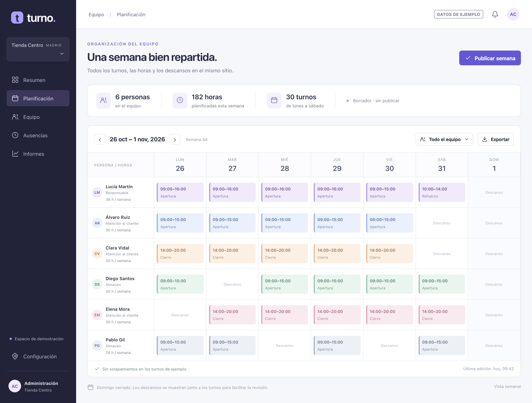Click the Exportar button

coord(495,139)
